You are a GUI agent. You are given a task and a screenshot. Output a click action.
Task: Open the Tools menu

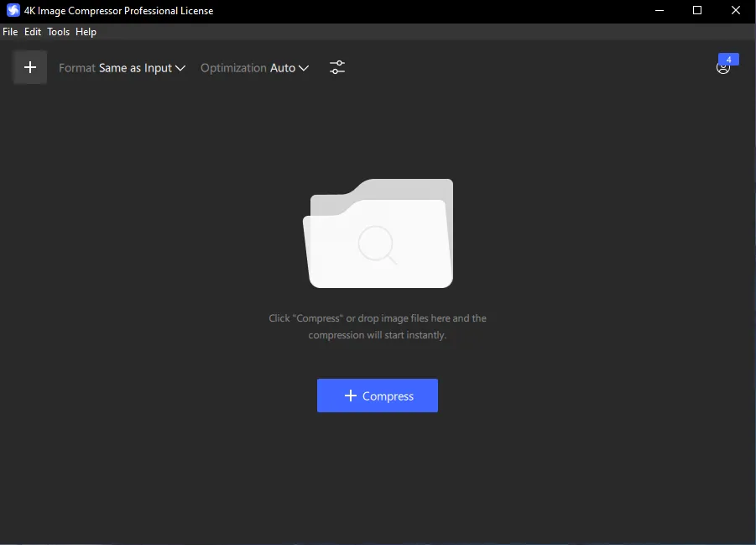pos(59,32)
